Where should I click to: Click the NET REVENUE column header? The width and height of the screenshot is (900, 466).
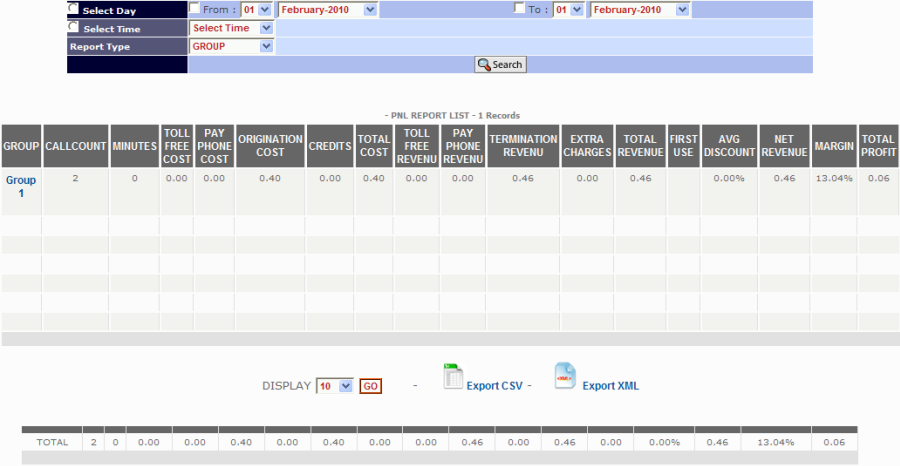tap(784, 146)
